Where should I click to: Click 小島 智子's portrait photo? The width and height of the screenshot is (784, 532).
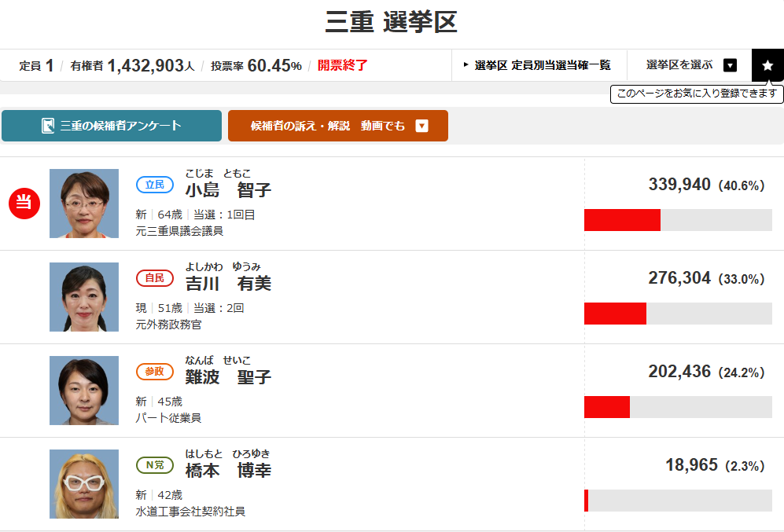[84, 204]
